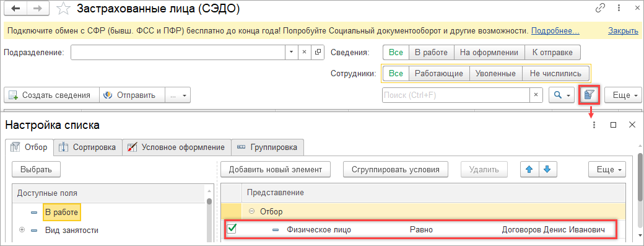Select the Вид занятости available field
The width and height of the screenshot is (644, 246).
tap(72, 230)
